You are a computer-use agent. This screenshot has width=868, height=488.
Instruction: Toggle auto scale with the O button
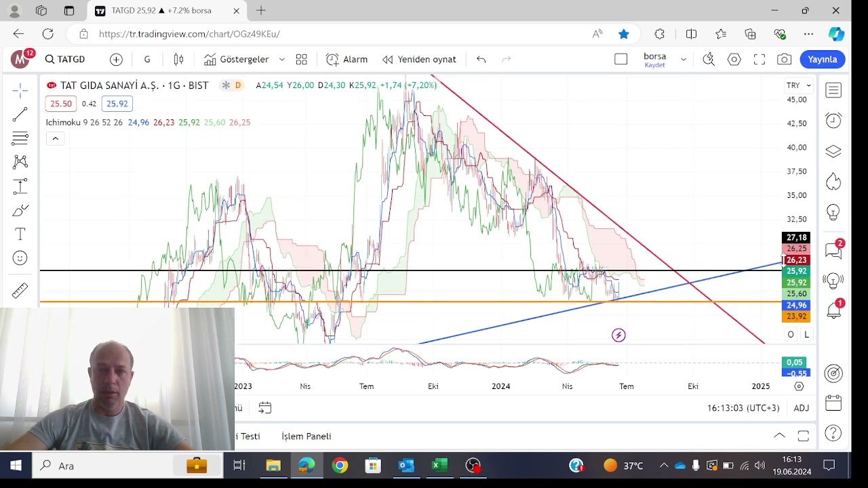tap(791, 334)
